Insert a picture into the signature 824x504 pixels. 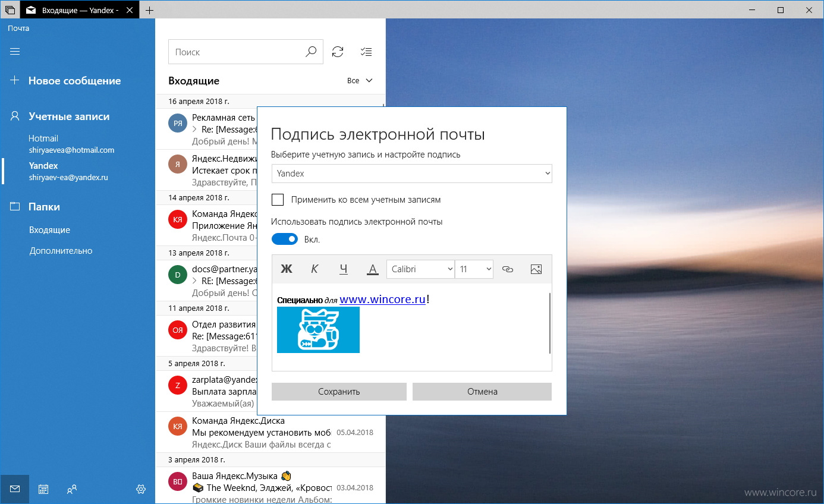(x=536, y=269)
